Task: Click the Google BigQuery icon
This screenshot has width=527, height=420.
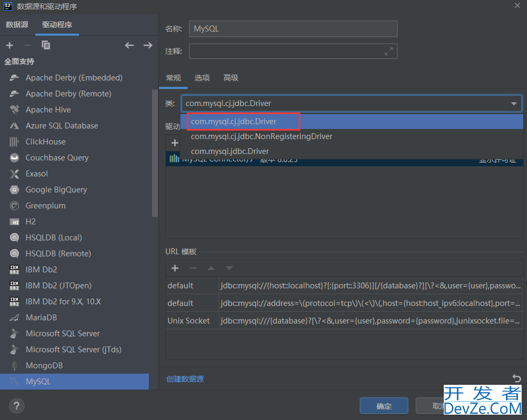Action: [x=14, y=190]
